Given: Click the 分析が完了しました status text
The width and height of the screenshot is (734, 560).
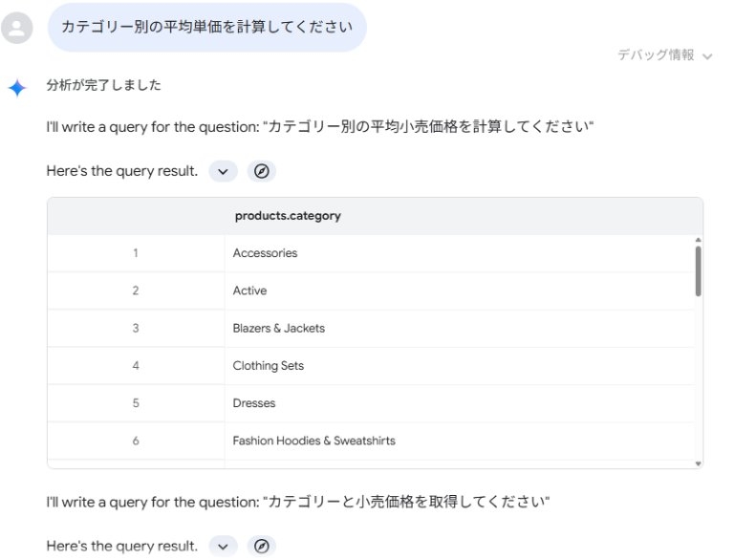Looking at the screenshot, I should (x=103, y=85).
